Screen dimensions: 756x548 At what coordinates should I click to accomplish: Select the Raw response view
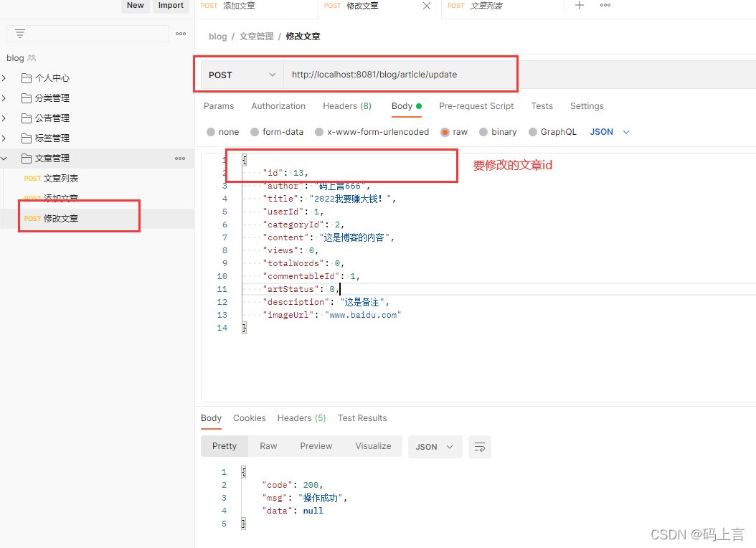268,446
